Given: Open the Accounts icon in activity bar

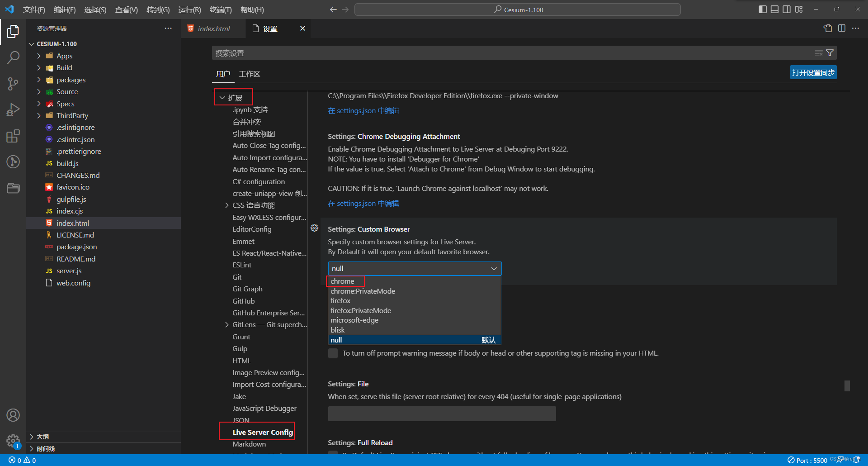Looking at the screenshot, I should pos(13,415).
